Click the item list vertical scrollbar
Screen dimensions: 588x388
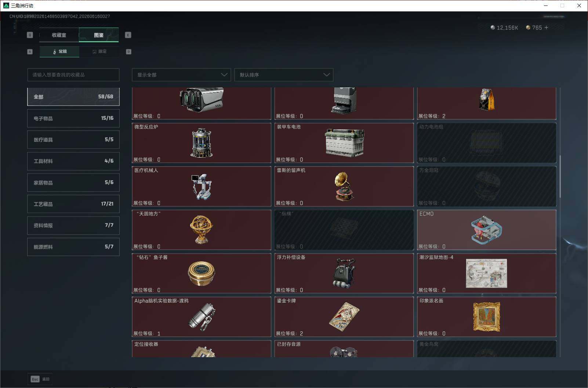560,176
